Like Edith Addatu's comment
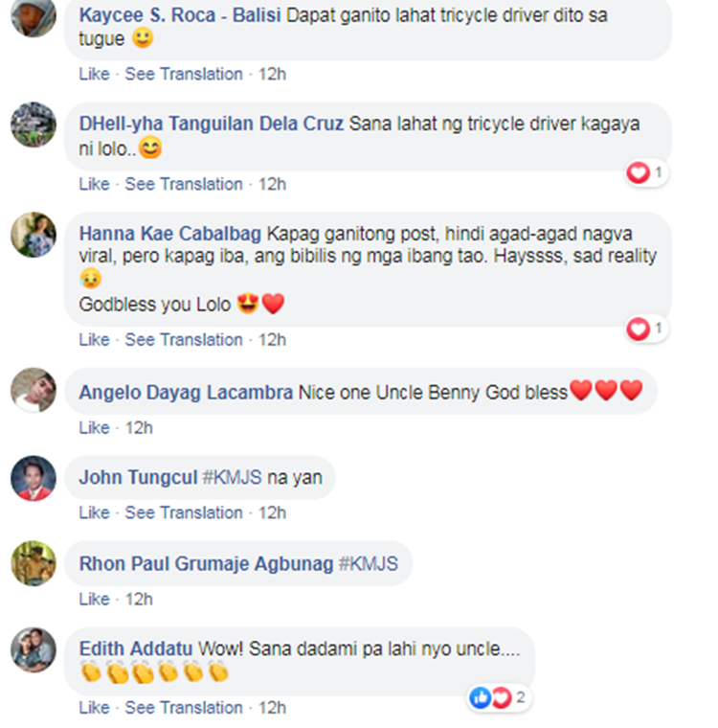The image size is (718, 728). [x=94, y=708]
